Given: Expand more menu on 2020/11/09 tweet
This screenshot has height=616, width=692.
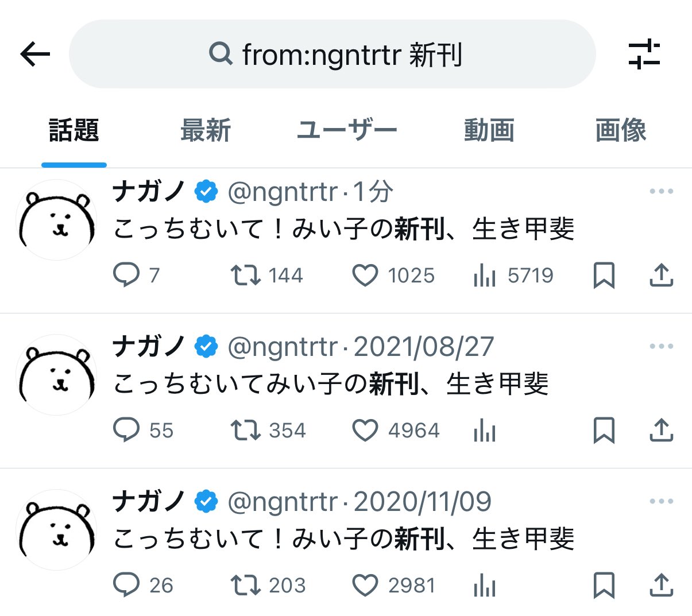Looking at the screenshot, I should pos(661,501).
